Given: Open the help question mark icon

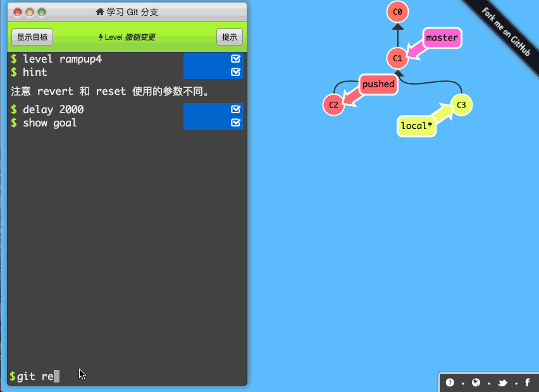Looking at the screenshot, I should pyautogui.click(x=450, y=383).
